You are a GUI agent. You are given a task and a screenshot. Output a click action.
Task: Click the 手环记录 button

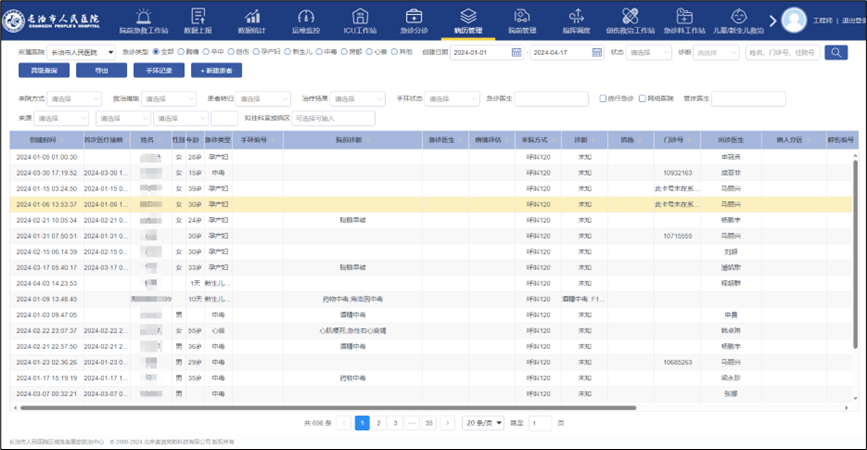(x=159, y=71)
